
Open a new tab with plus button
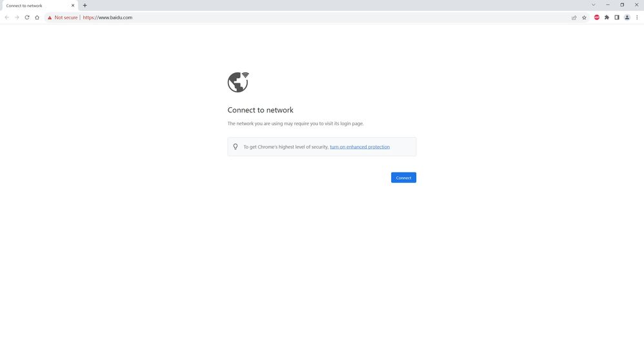click(x=85, y=6)
